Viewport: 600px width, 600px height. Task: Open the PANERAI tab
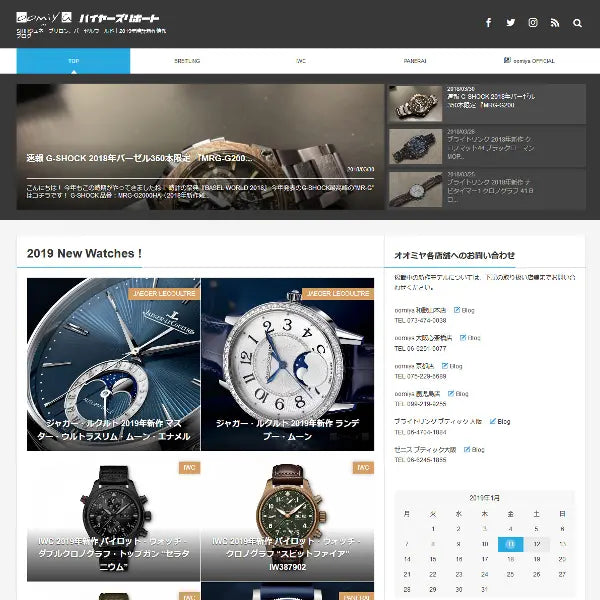coord(415,61)
